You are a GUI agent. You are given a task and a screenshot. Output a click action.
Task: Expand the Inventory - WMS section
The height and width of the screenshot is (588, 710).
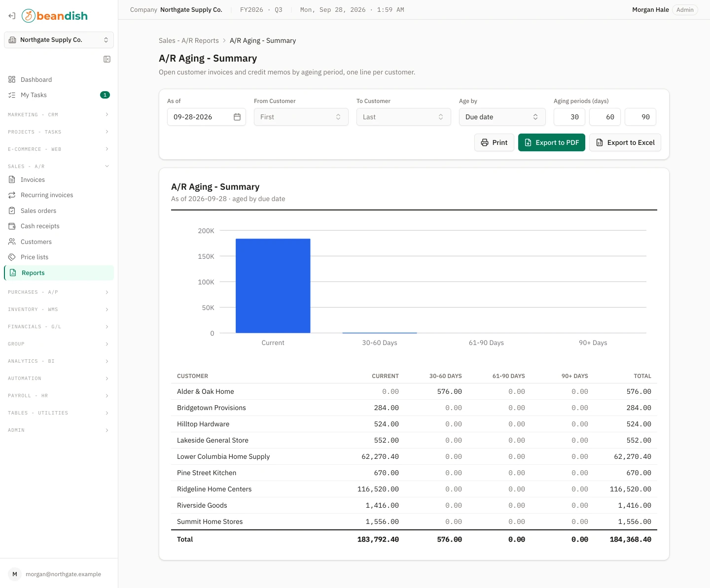pyautogui.click(x=59, y=310)
